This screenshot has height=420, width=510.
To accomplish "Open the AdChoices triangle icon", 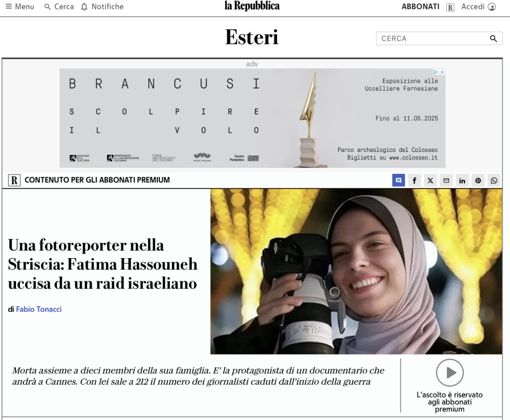I will [435, 72].
